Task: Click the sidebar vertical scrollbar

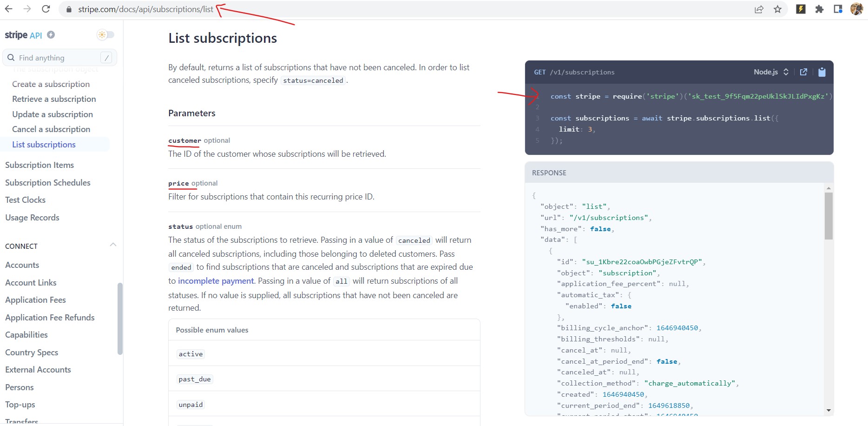Action: tap(120, 319)
